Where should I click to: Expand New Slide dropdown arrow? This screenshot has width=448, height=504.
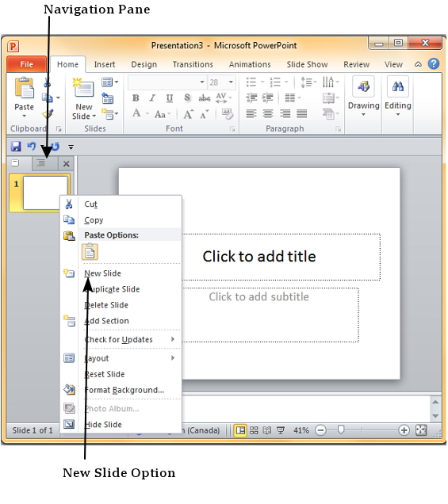click(94, 116)
